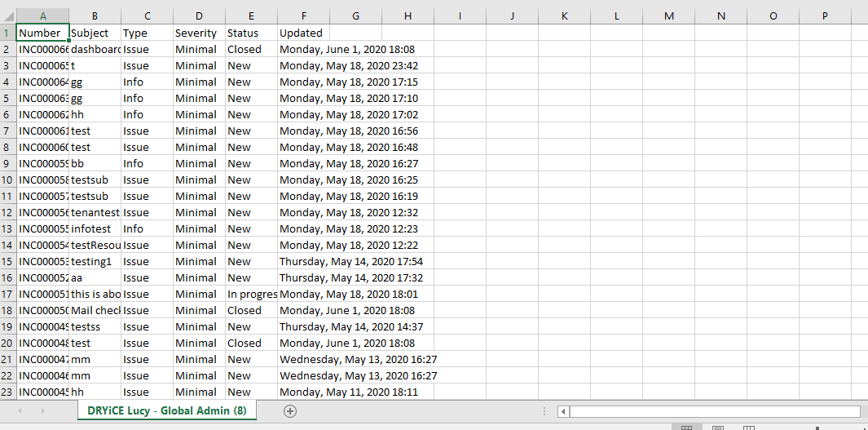Switch to Page Layout view icon

click(717, 427)
